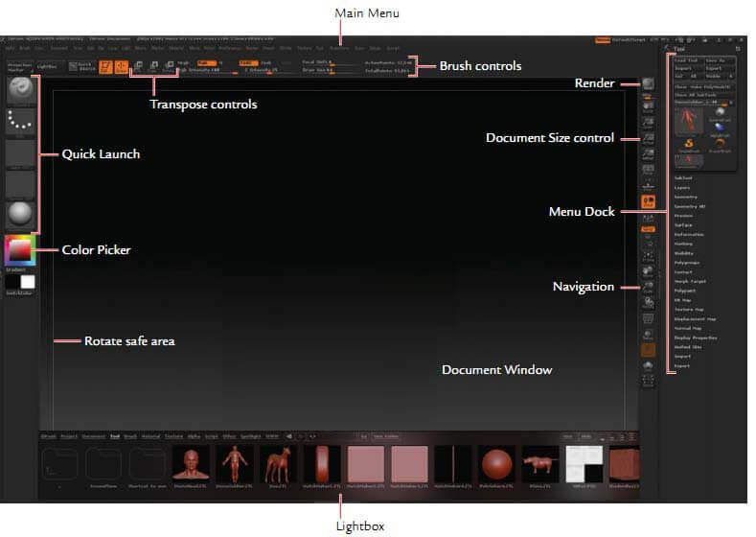Click the Move navigation icon on right shelf
Screen dimensions: 756x537
[x=648, y=271]
